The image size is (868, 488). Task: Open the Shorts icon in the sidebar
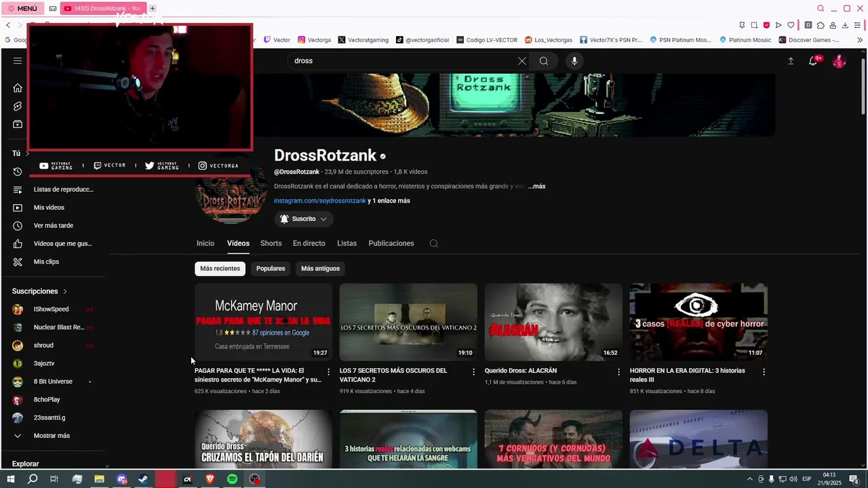18,106
